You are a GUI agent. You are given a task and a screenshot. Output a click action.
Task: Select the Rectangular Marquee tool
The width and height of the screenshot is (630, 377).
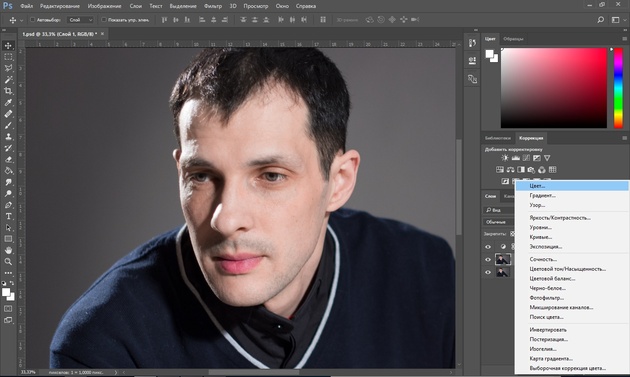click(8, 57)
